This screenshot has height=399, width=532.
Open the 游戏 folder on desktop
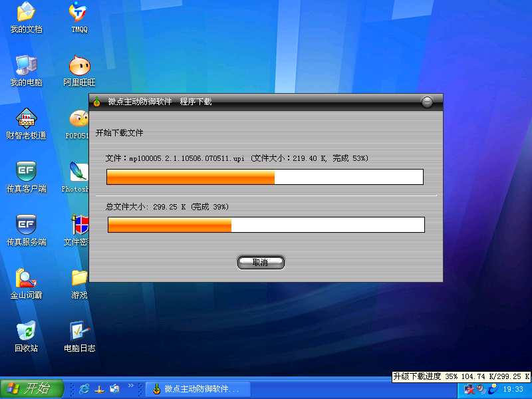coord(79,280)
